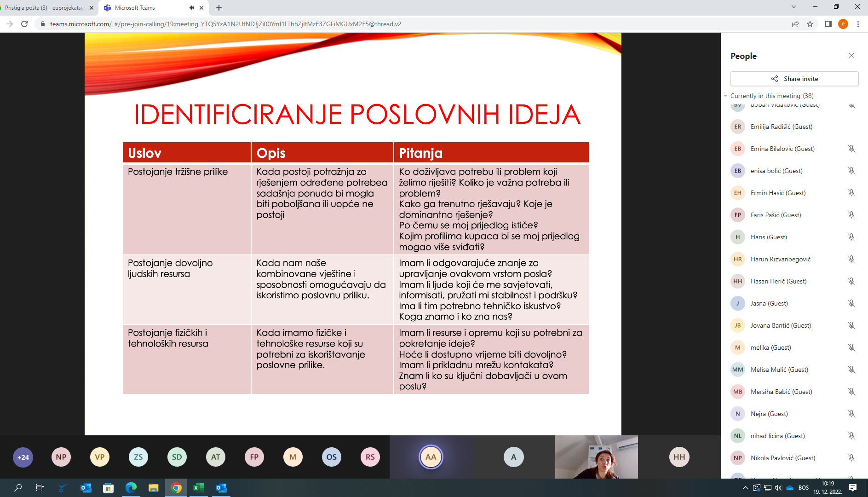Click muted mic icon for Mersiha Babić

851,392
